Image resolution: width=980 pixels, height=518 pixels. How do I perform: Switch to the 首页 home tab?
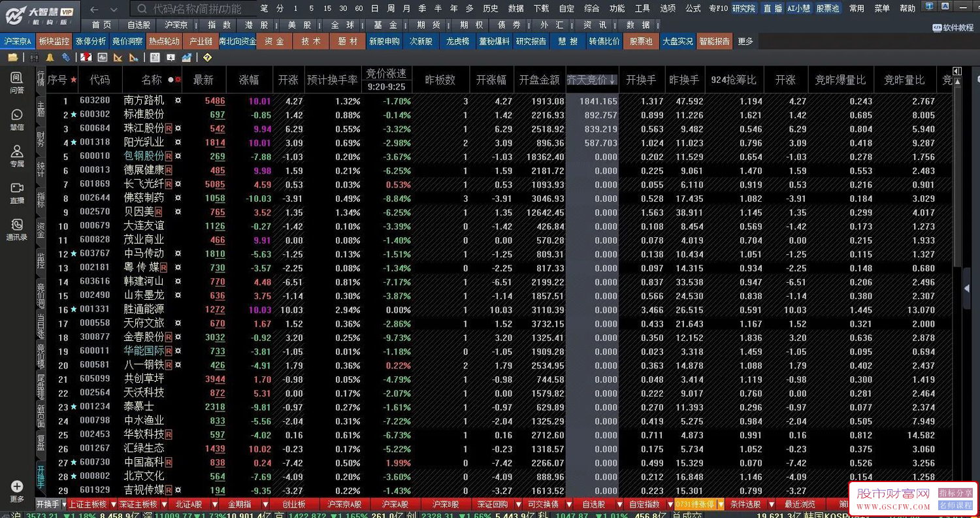click(101, 25)
